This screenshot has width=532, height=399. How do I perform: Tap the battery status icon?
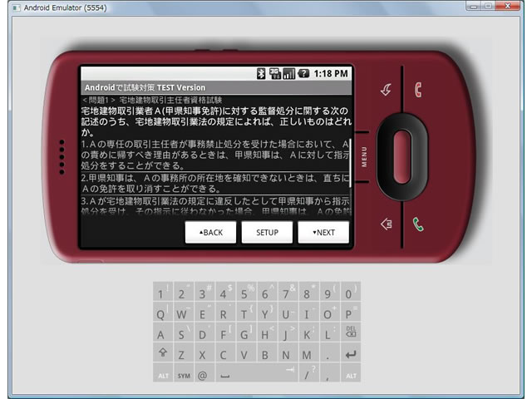coord(303,73)
